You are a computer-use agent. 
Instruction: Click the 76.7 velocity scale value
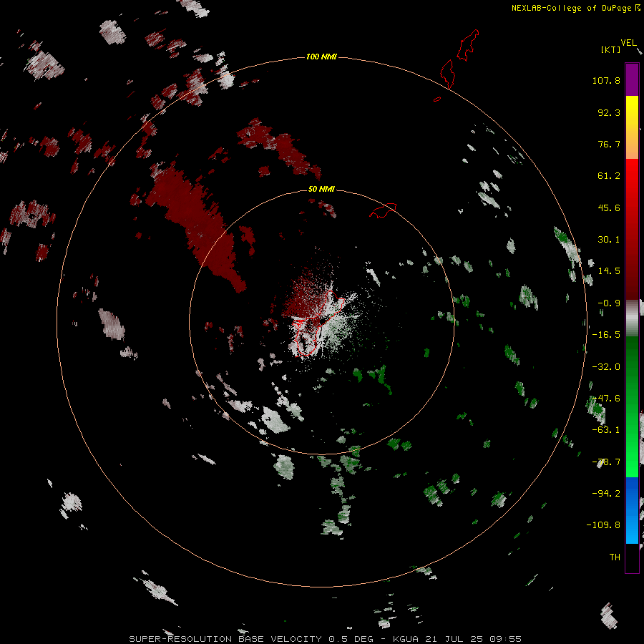609,144
